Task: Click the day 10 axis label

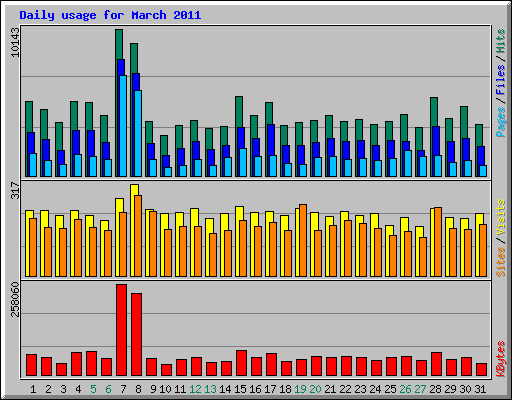Action: click(x=165, y=389)
